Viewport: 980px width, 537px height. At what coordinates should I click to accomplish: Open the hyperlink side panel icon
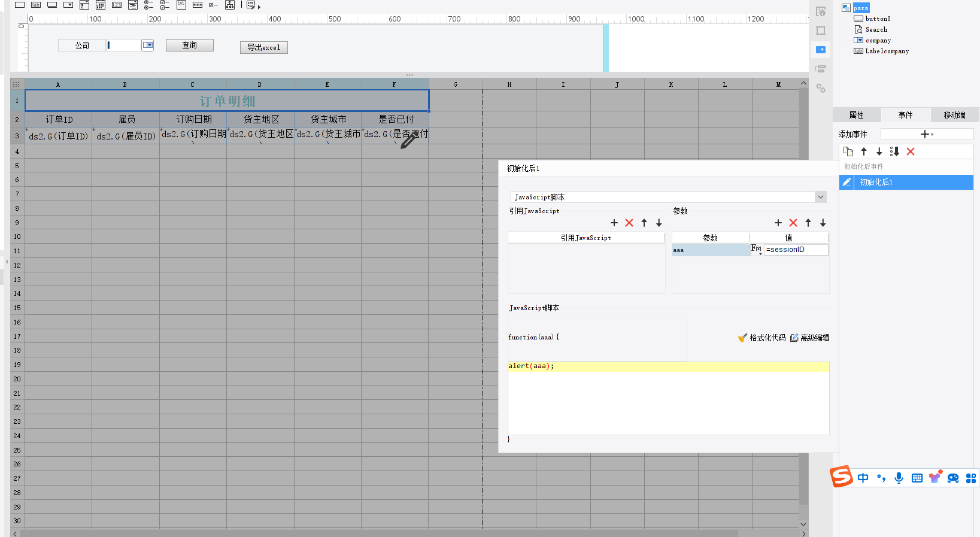821,88
